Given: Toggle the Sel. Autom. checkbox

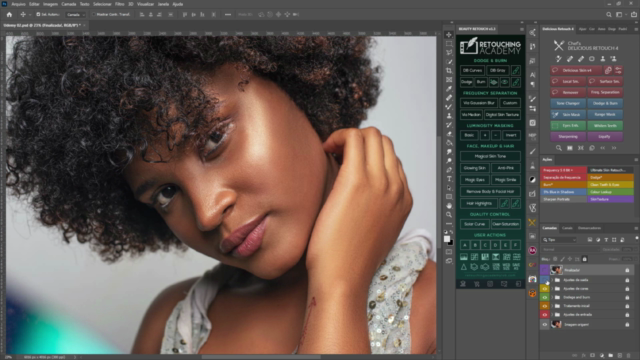Looking at the screenshot, I should click(x=38, y=14).
